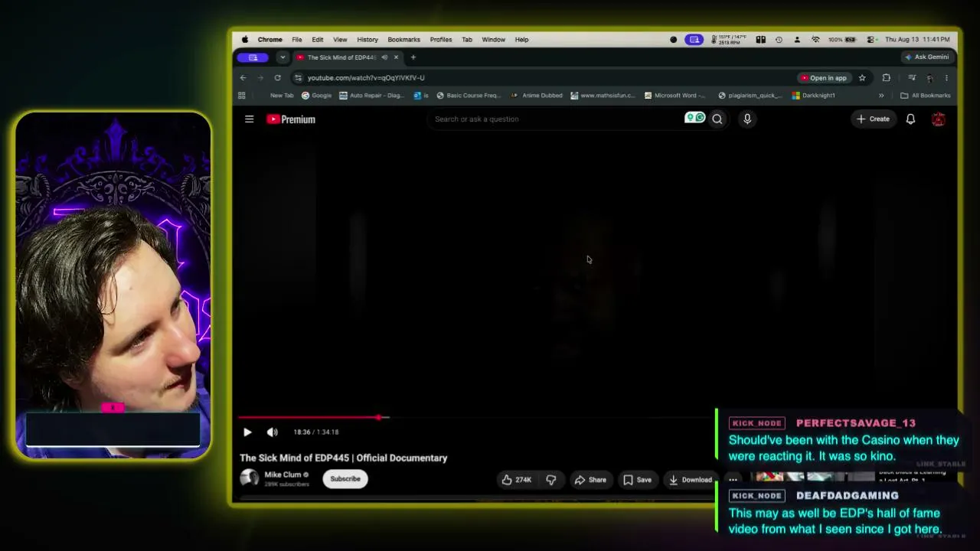Open the Edit menu
Viewport: 980px width, 551px height.
point(317,40)
